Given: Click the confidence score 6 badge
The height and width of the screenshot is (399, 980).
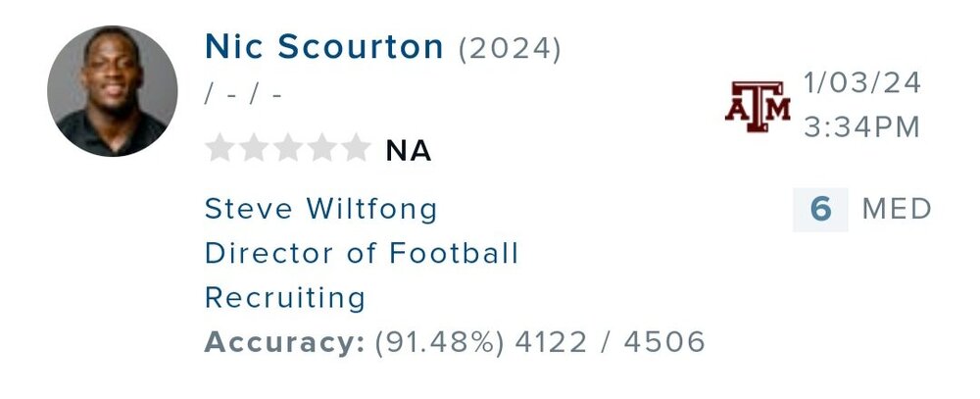Looking at the screenshot, I should (820, 210).
